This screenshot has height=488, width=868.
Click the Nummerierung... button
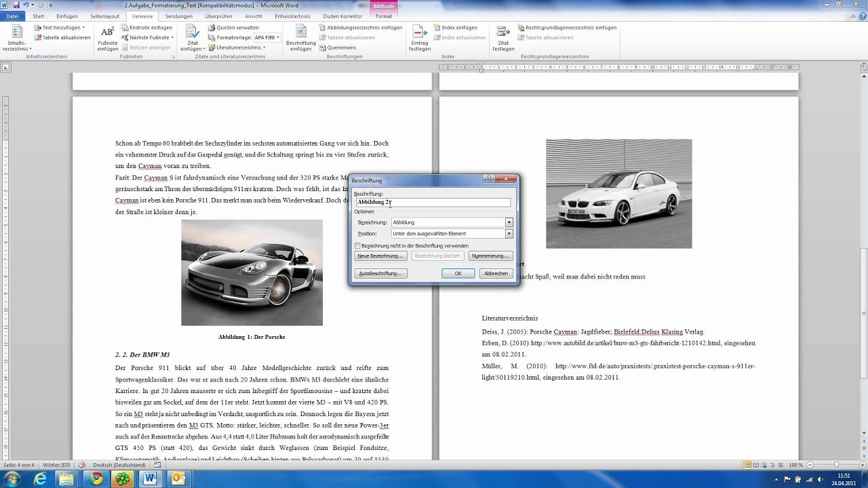pyautogui.click(x=490, y=256)
